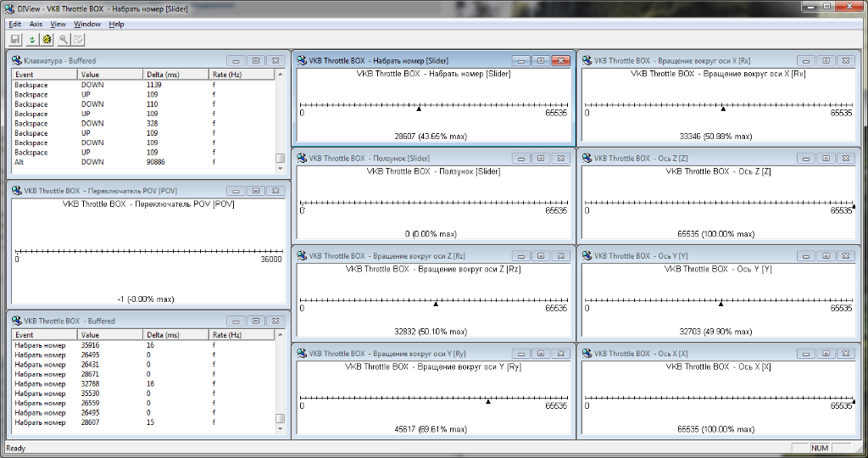Click the NUM indicator in status bar

820,448
